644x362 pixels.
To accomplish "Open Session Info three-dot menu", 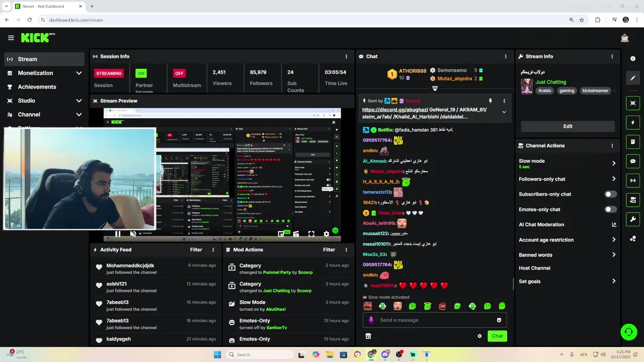I will 346,56.
